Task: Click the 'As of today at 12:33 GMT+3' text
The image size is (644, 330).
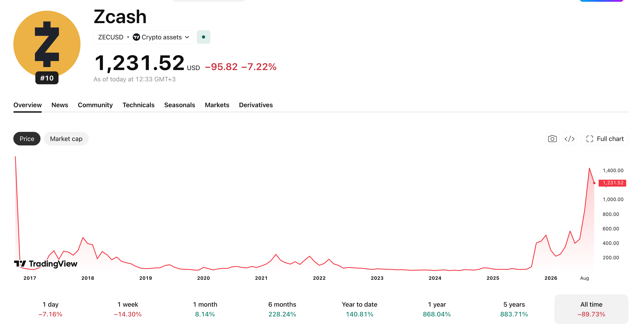Action: [x=135, y=79]
